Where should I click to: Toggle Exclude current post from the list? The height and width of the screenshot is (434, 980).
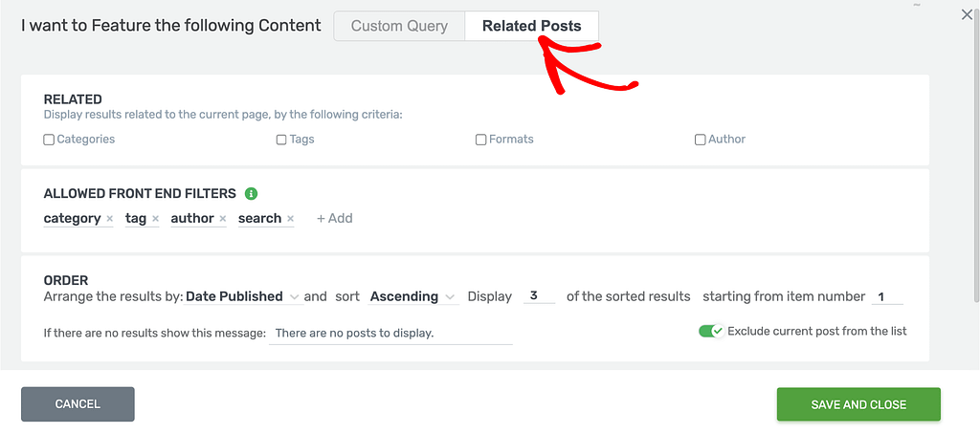(x=711, y=331)
